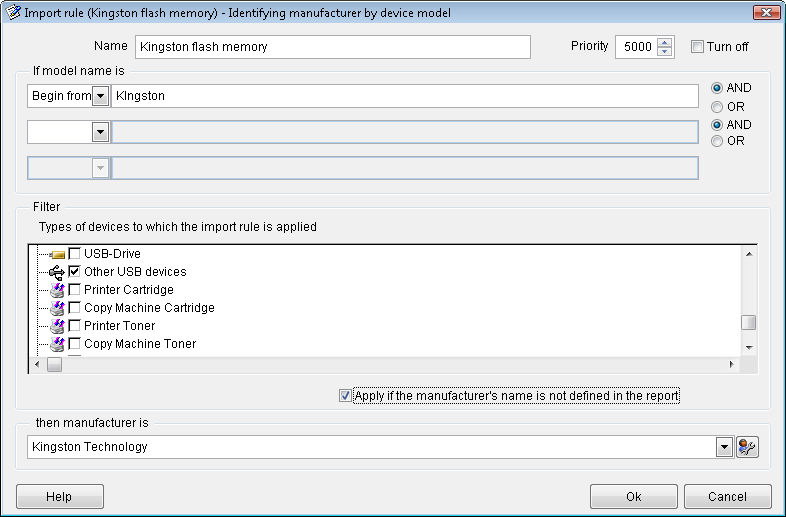Click device list scroll left arrow
Screen dimensions: 786x517
pos(37,365)
